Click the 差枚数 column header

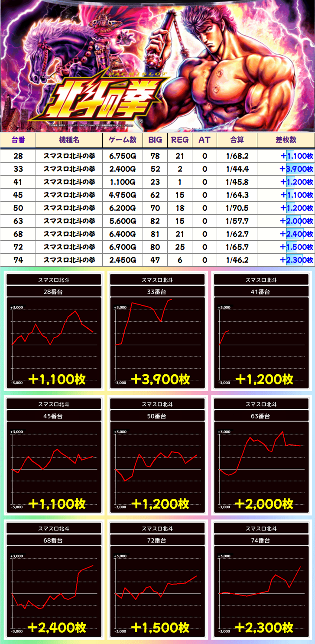[286, 140]
